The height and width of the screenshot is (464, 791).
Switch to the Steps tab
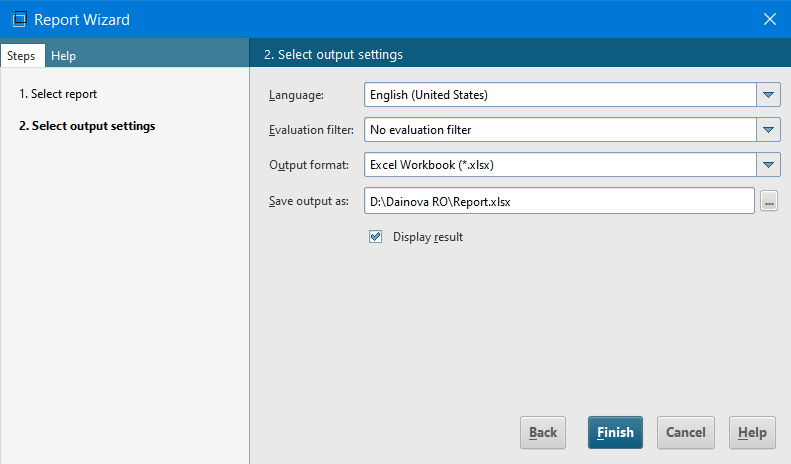[22, 55]
